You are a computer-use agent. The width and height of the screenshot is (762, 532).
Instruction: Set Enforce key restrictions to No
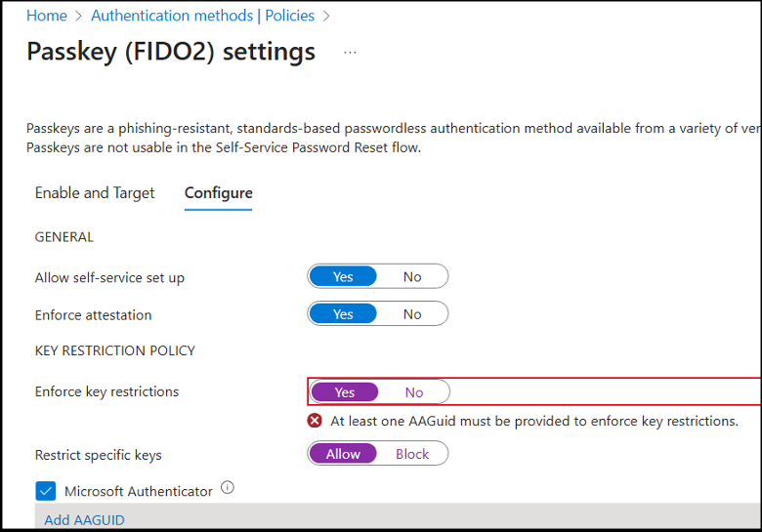click(414, 391)
